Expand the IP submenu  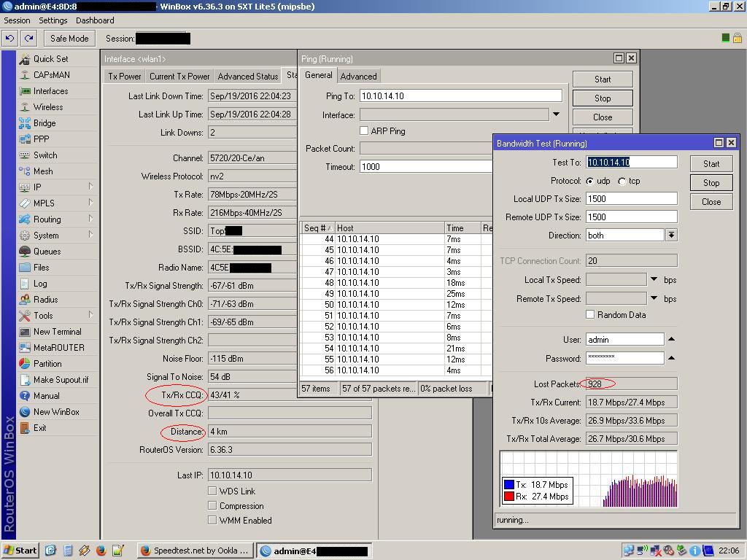(x=90, y=187)
